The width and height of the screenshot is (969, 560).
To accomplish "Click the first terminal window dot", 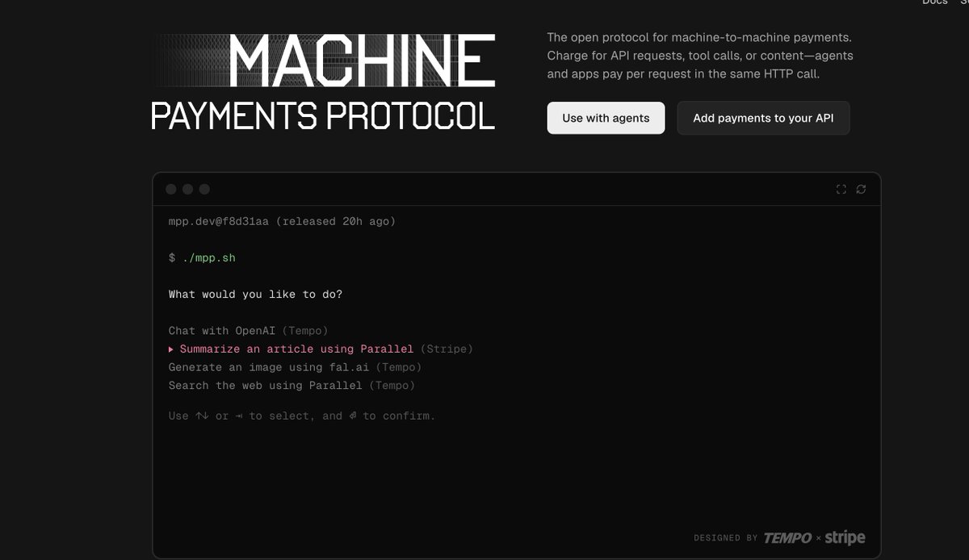I will pyautogui.click(x=171, y=190).
